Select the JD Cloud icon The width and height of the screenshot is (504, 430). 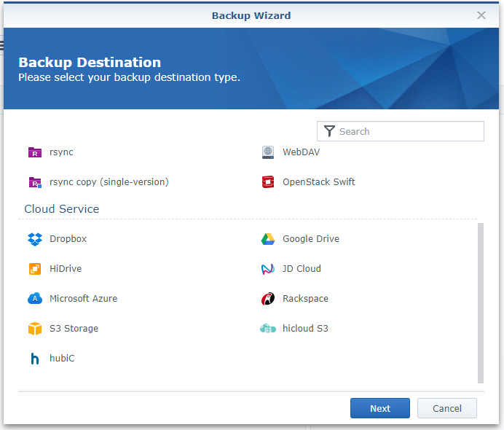coord(268,269)
